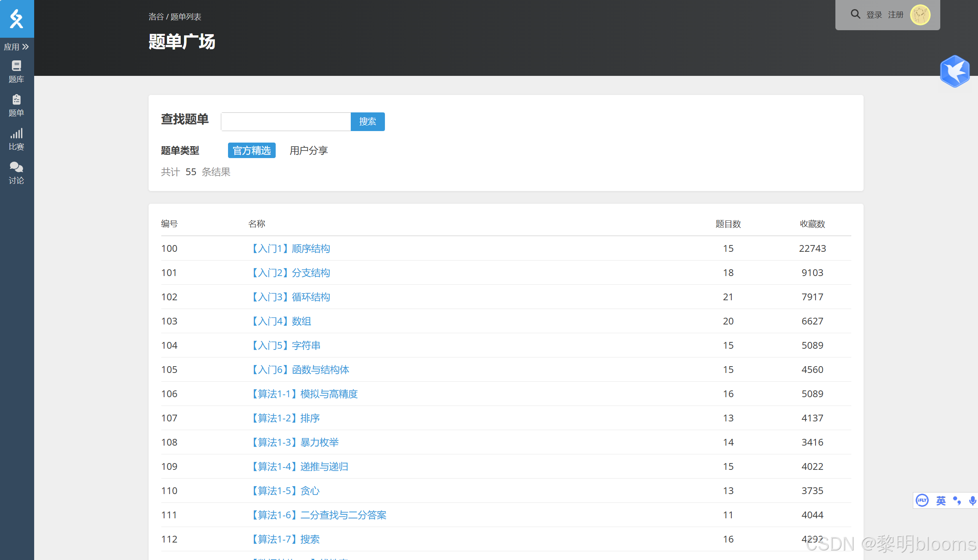
Task: Click the 名称 column header
Action: (x=257, y=224)
